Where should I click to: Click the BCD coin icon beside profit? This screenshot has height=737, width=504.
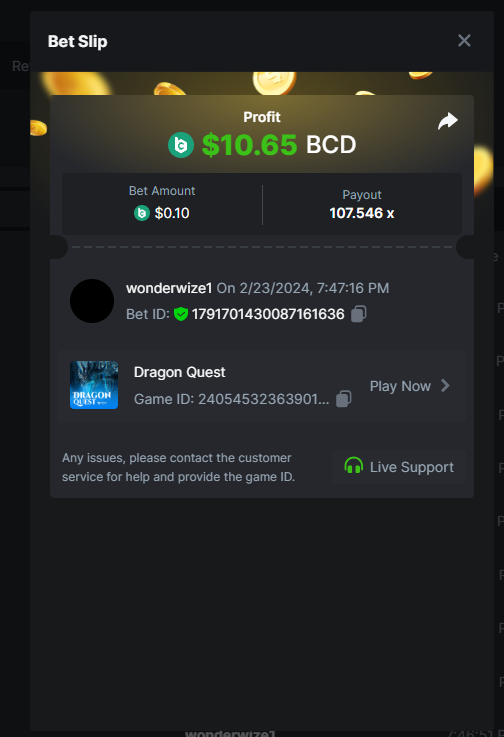181,145
